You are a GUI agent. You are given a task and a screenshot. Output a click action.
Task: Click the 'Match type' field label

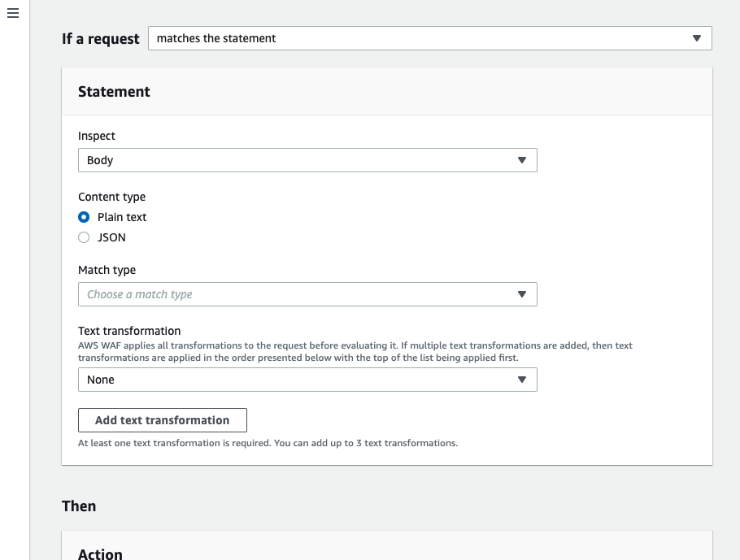[107, 270]
